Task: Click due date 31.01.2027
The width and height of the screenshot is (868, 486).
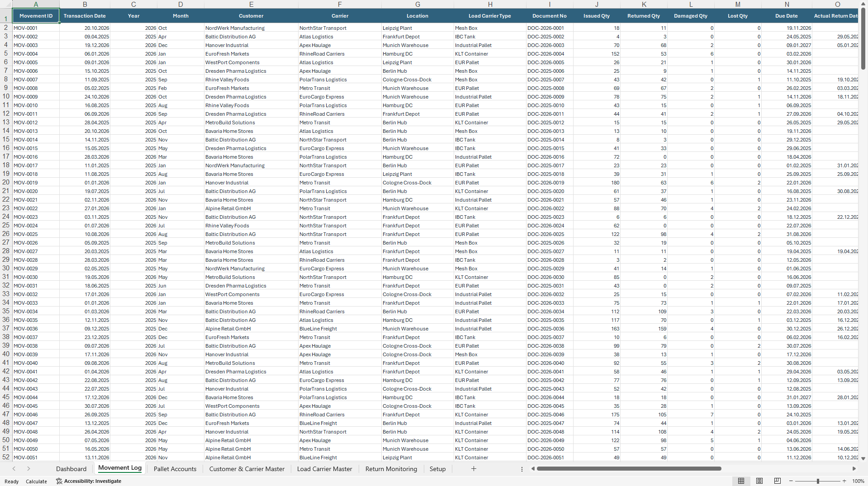Action: [787, 397]
